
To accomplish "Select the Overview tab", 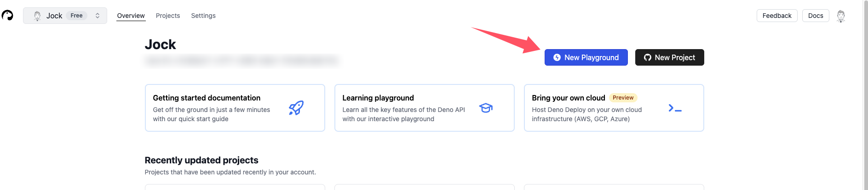I will click(x=131, y=16).
